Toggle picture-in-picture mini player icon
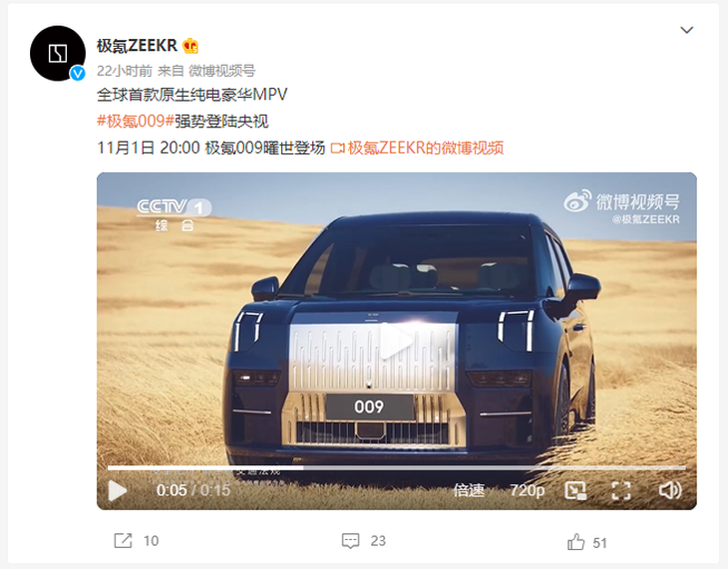Screen dimensions: 728x569 575,490
